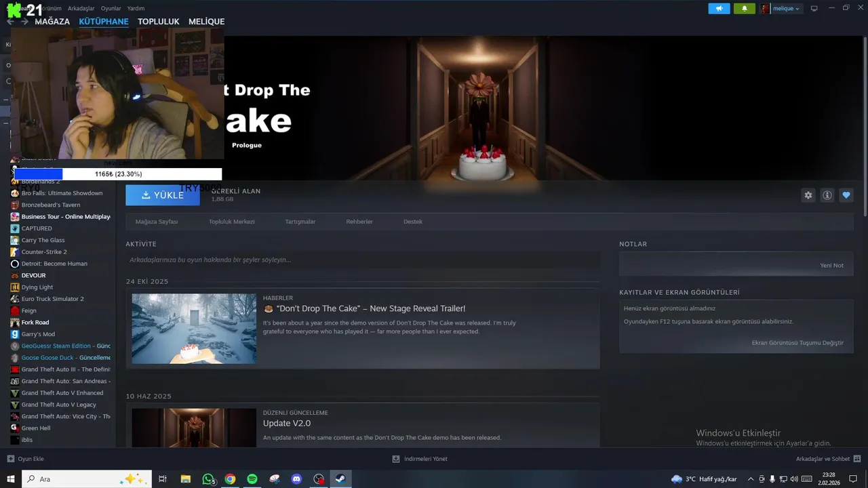The width and height of the screenshot is (868, 488).
Task: Open the MAĞAZA tab
Action: coord(52,22)
